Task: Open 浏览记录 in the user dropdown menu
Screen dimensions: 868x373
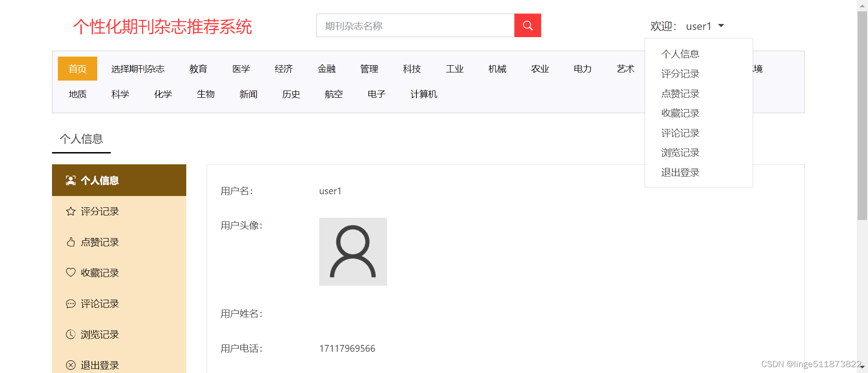Action: (680, 153)
